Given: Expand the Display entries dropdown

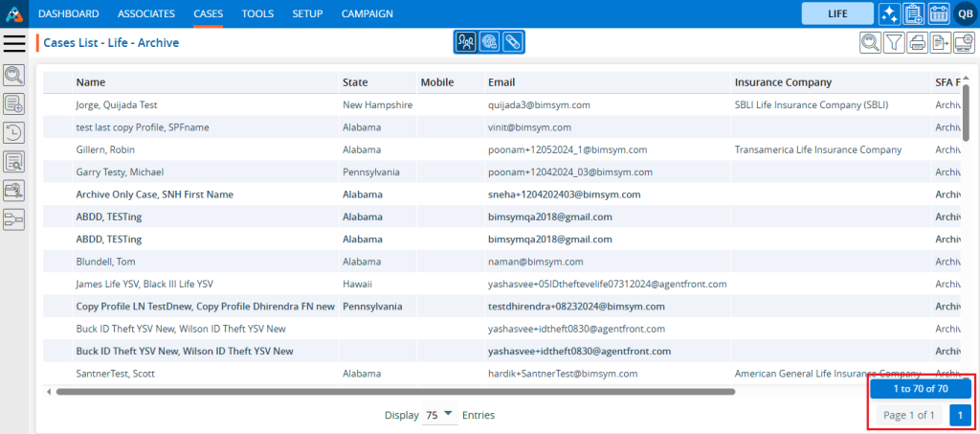Looking at the screenshot, I should click(439, 415).
